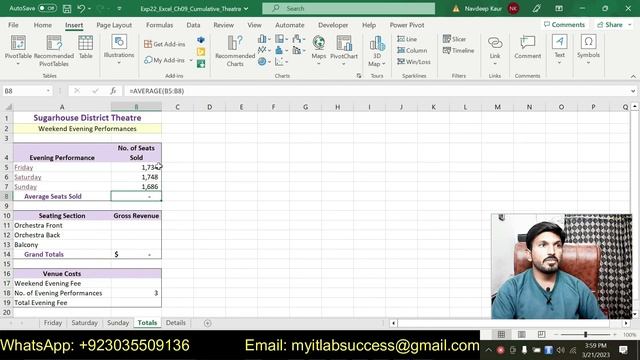Select the Normal view button
Screen dimensions: 640x360
pyautogui.click(x=501, y=335)
